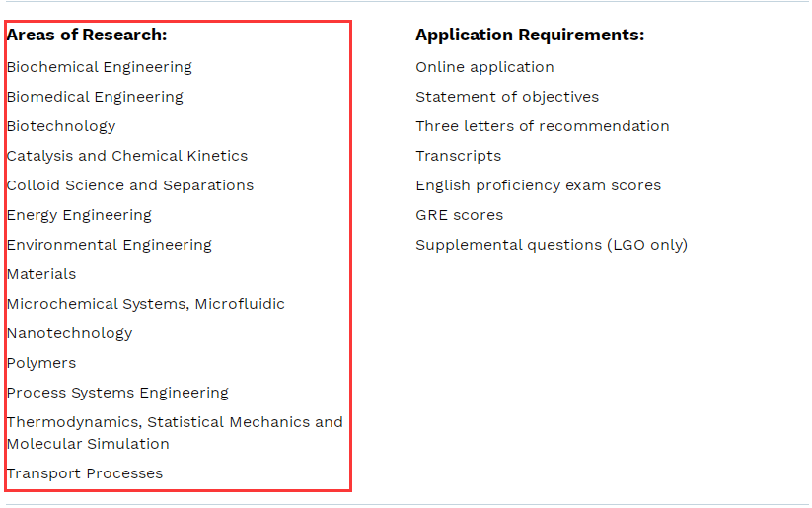Screen dimensions: 812x508
Task: Click Environmental Engineering in the list
Action: click(110, 245)
